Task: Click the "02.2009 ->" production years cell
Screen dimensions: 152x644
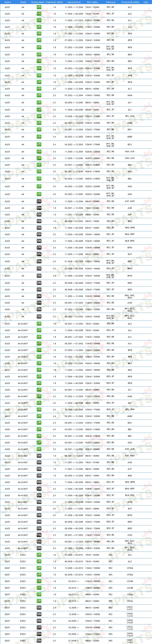Action: click(x=74, y=621)
